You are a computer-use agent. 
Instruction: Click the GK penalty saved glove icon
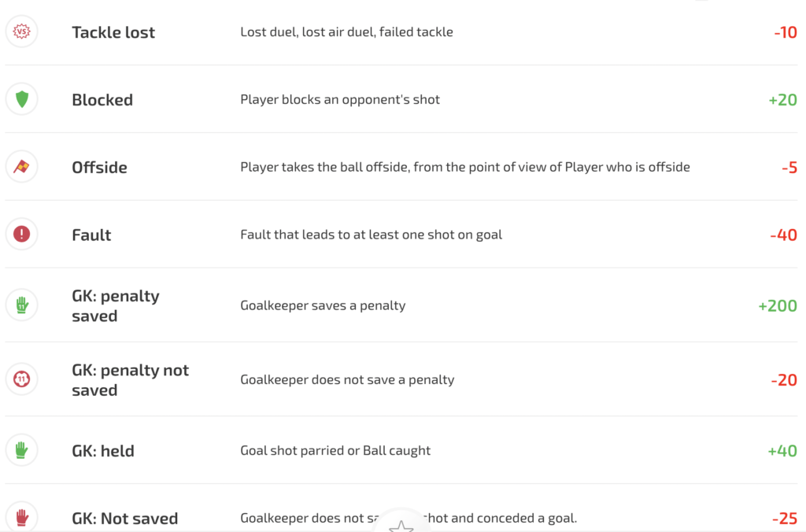pos(22,305)
